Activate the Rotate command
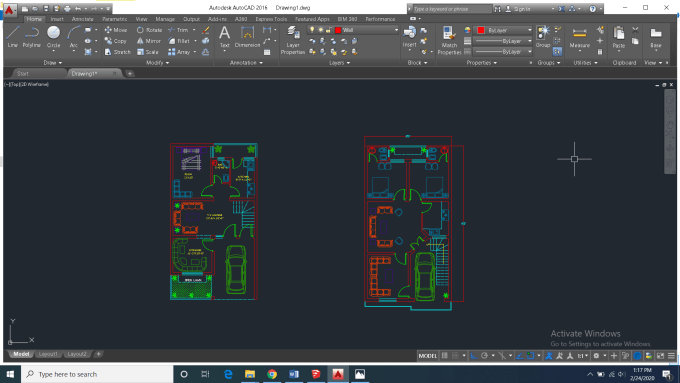The width and height of the screenshot is (680, 383). [x=149, y=30]
